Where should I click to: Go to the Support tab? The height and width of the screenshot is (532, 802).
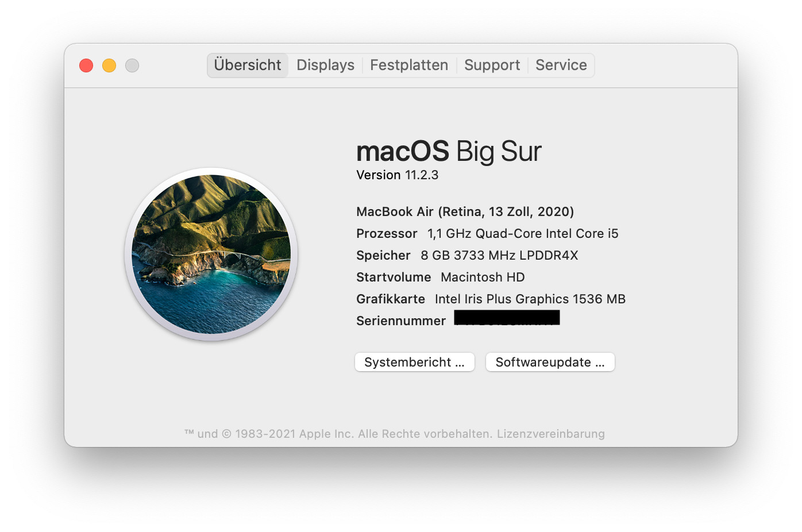point(492,65)
